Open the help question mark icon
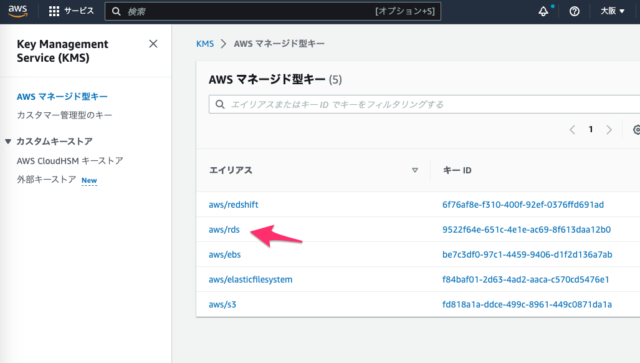 [574, 11]
